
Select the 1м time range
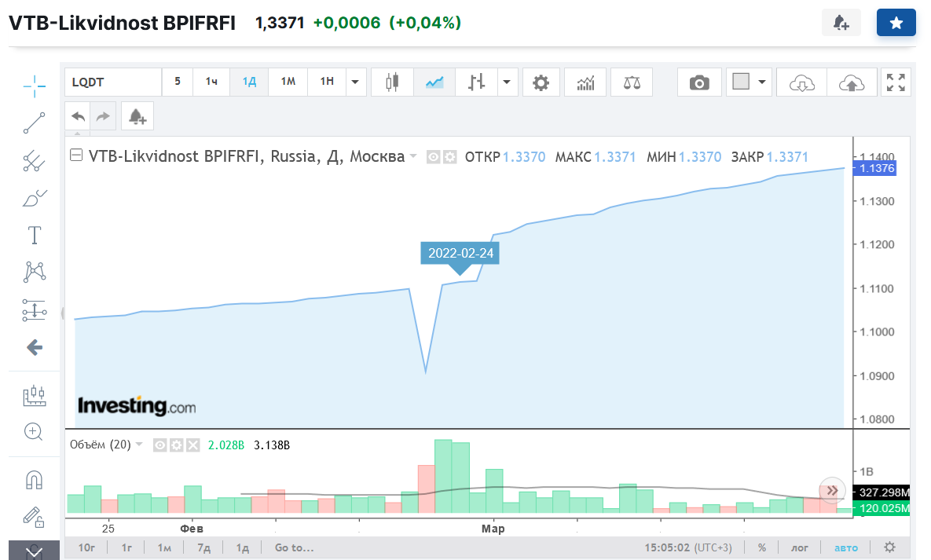click(164, 547)
